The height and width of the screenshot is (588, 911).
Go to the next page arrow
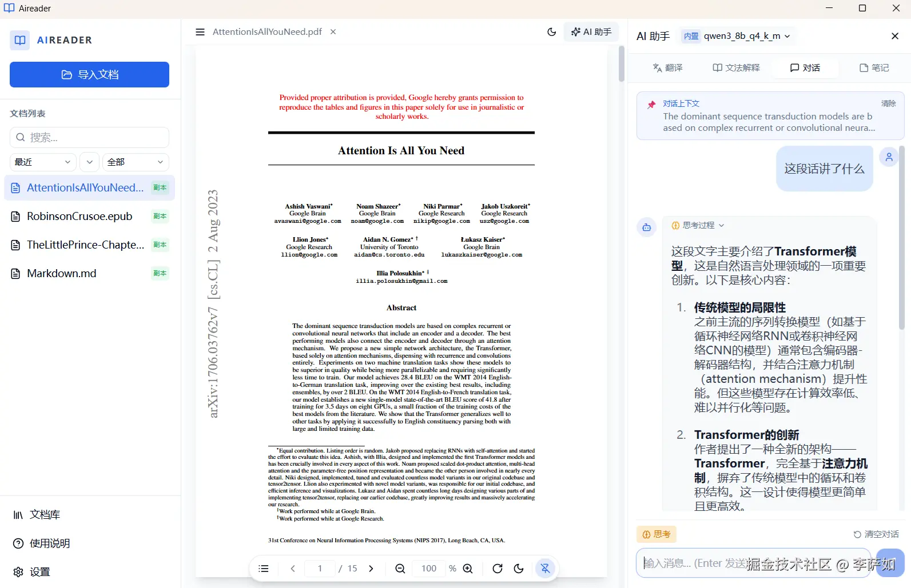point(371,569)
